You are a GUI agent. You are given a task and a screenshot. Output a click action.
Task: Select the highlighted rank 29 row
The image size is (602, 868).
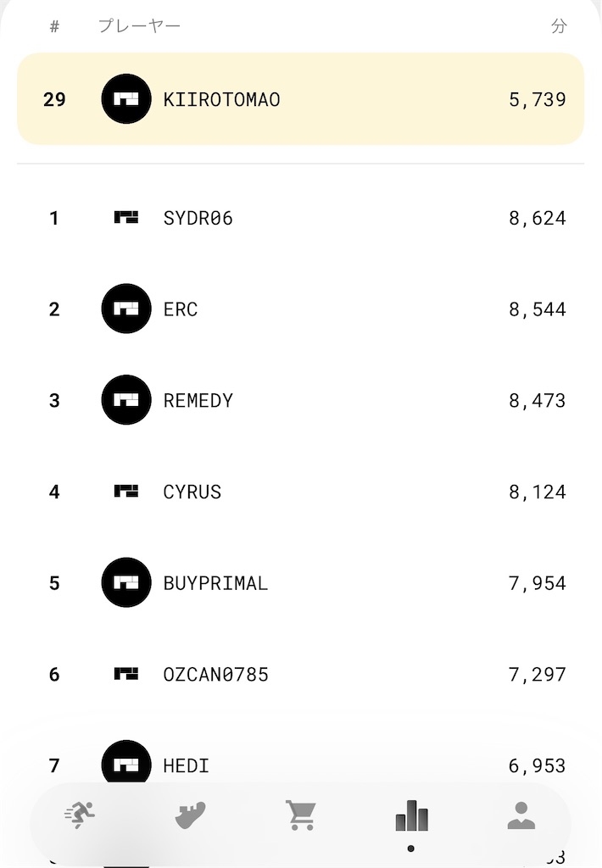(x=301, y=99)
